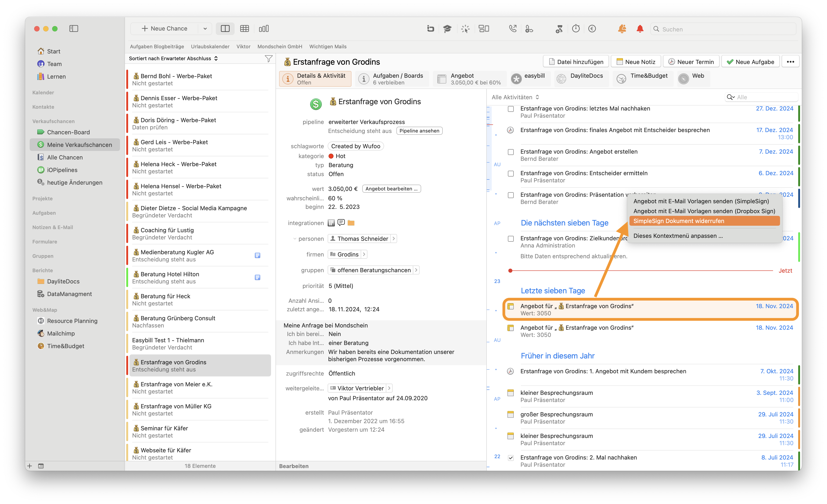Click into the Suchen search field
The width and height of the screenshot is (827, 504).
click(x=723, y=29)
